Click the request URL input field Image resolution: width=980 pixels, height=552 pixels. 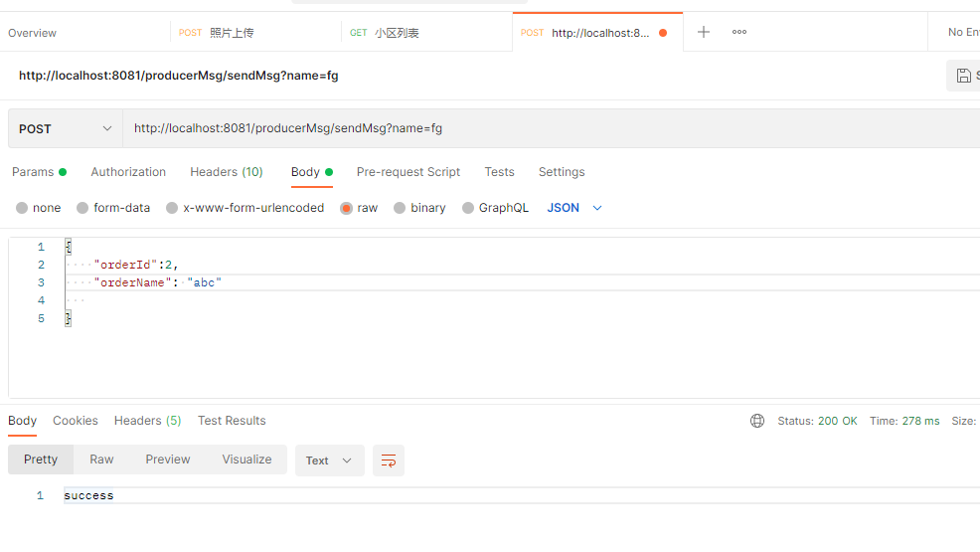[552, 128]
